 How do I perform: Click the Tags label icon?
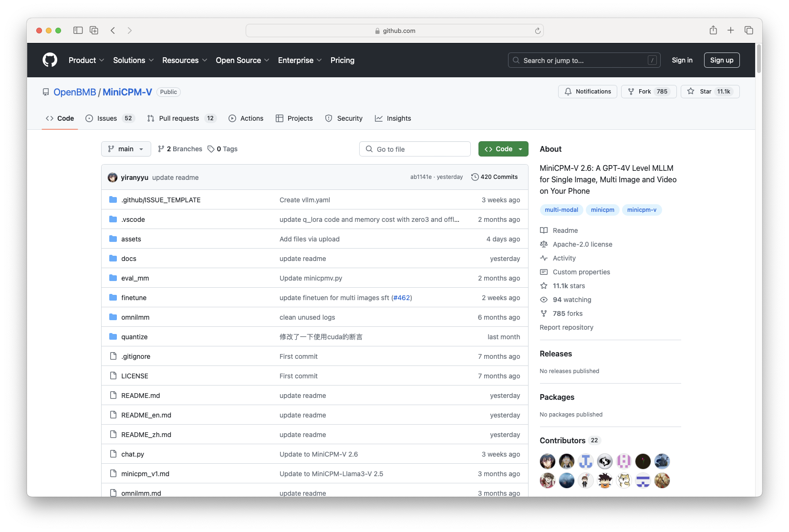click(x=211, y=149)
